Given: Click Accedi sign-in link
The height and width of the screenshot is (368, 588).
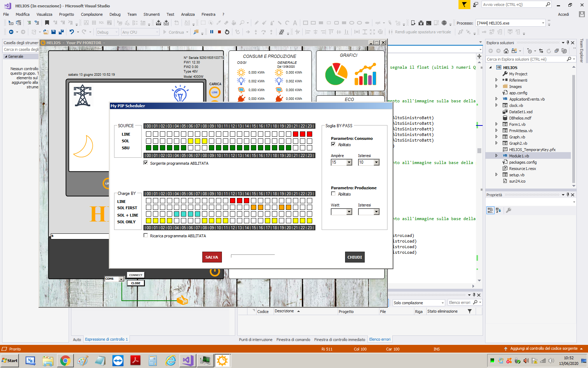Looking at the screenshot, I should 563,14.
